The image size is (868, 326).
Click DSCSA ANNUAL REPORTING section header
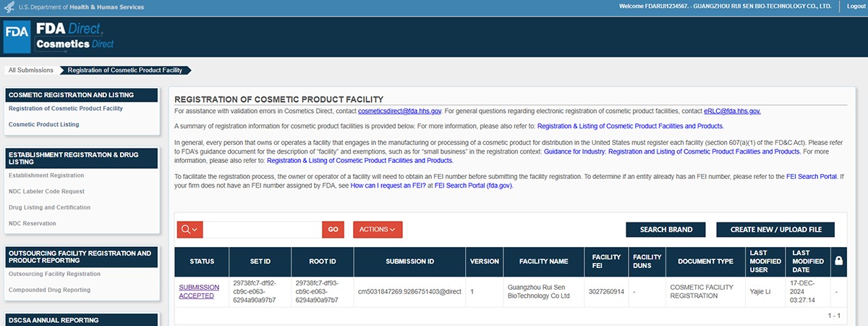click(80, 319)
